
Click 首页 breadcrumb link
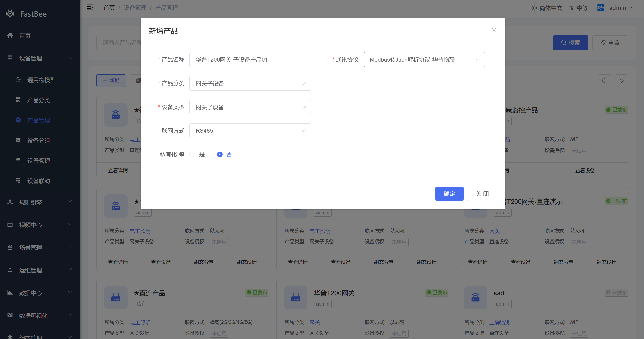click(x=109, y=8)
